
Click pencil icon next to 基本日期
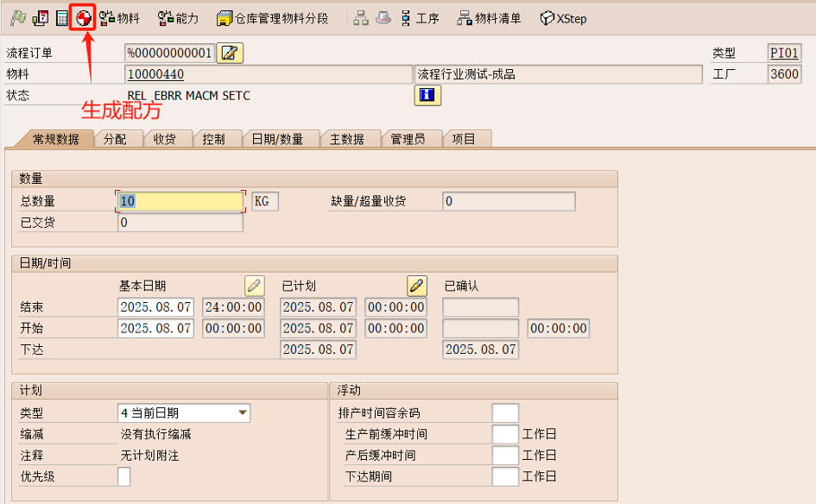point(255,286)
